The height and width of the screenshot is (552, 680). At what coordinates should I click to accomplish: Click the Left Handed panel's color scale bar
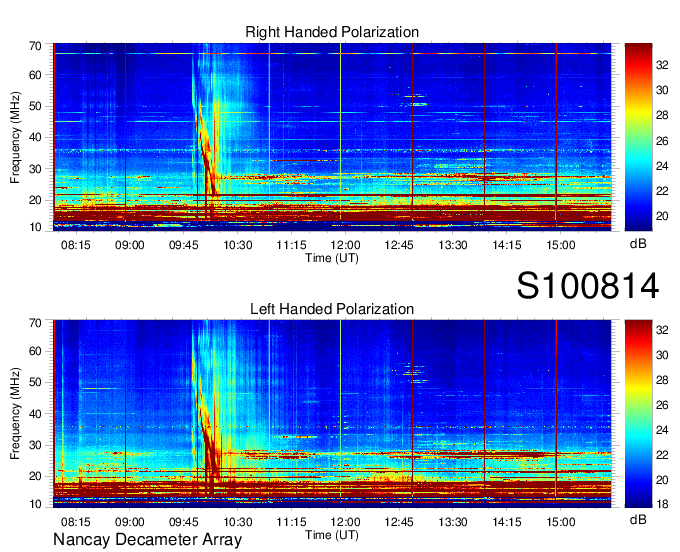(x=638, y=414)
